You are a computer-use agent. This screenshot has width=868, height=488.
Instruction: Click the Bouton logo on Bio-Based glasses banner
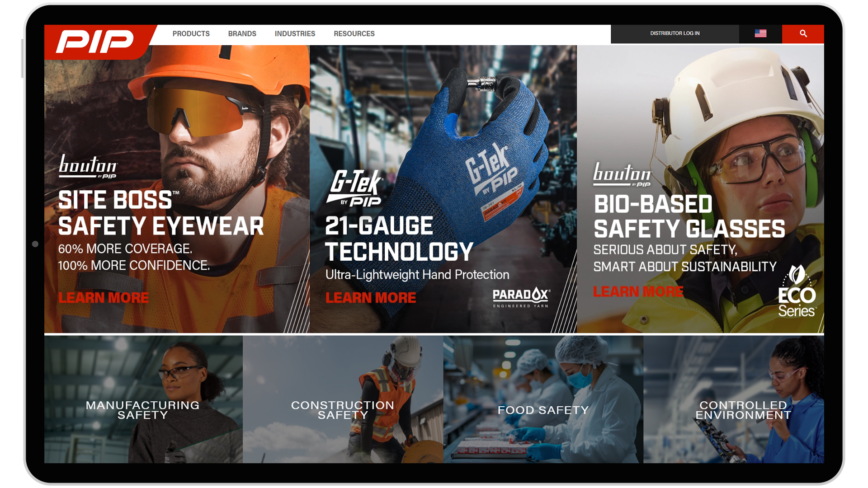coord(621,175)
